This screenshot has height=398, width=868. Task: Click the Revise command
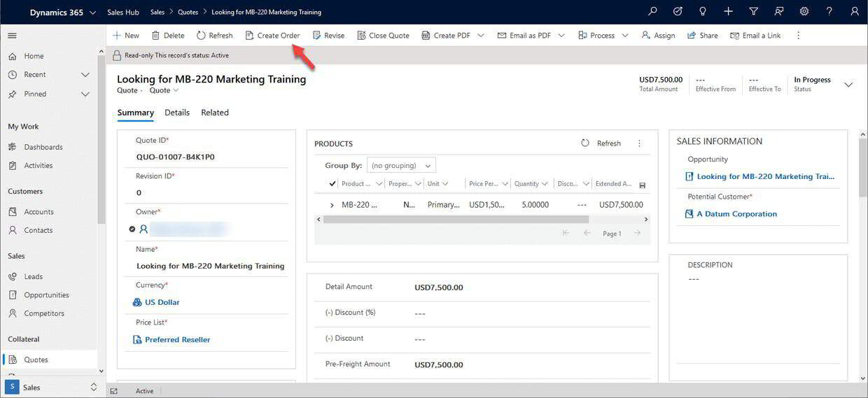click(x=328, y=36)
